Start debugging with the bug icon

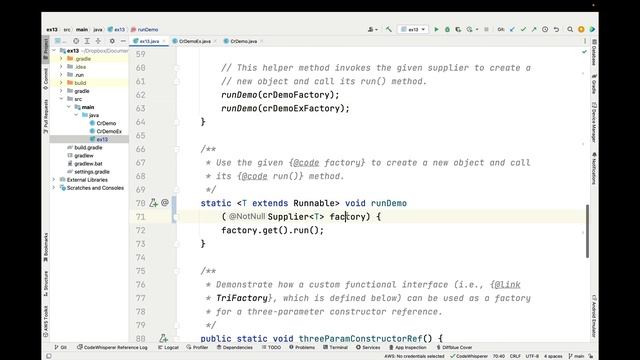click(x=447, y=29)
